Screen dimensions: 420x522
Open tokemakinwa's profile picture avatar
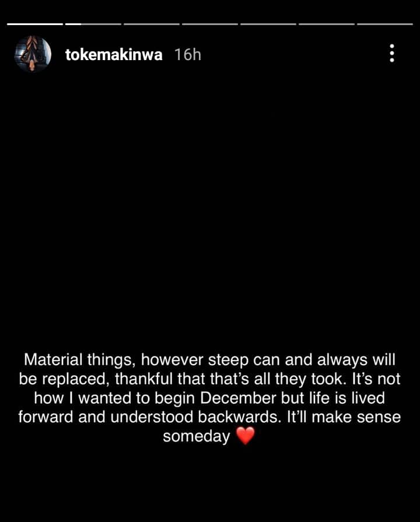point(33,54)
